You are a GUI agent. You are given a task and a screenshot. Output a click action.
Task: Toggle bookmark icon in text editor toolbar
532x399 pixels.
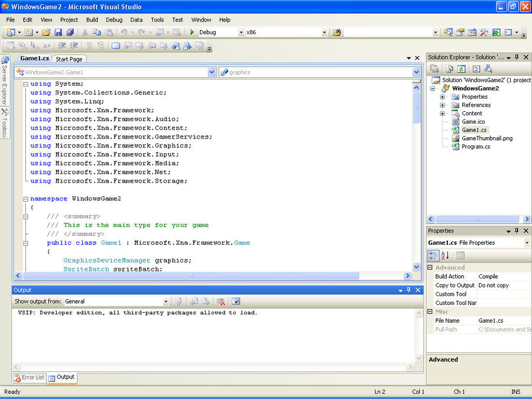pos(116,46)
